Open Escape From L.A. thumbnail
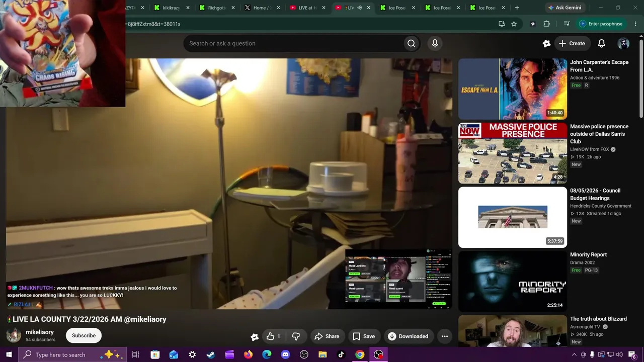Screen dimensions: 644x362 click(512, 89)
